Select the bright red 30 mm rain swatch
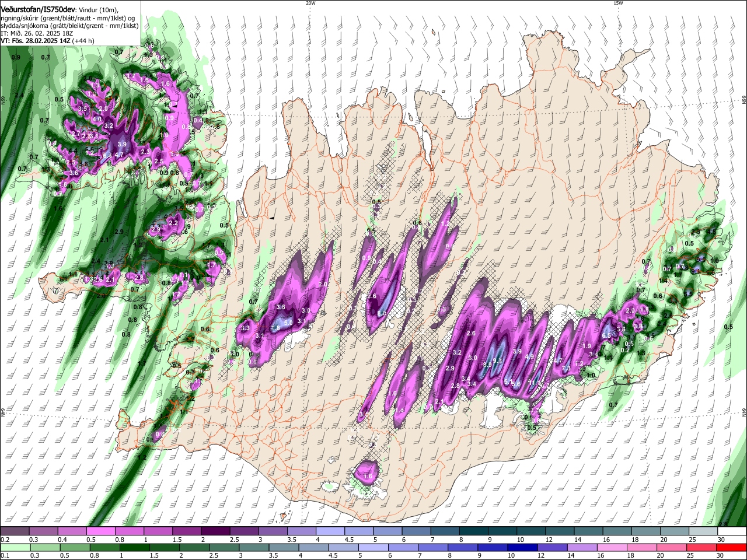Image resolution: width=747 pixels, height=560 pixels. [732, 548]
